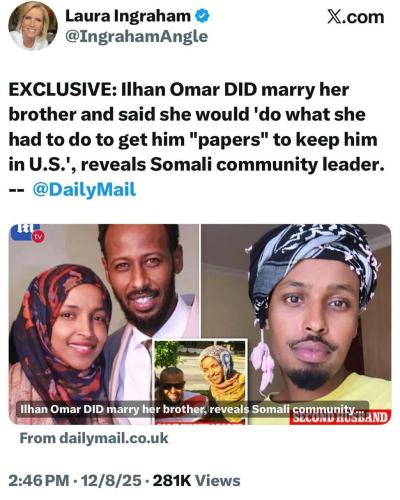Open the poster's circular profile avatar
This screenshot has height=500, width=400.
[33, 26]
